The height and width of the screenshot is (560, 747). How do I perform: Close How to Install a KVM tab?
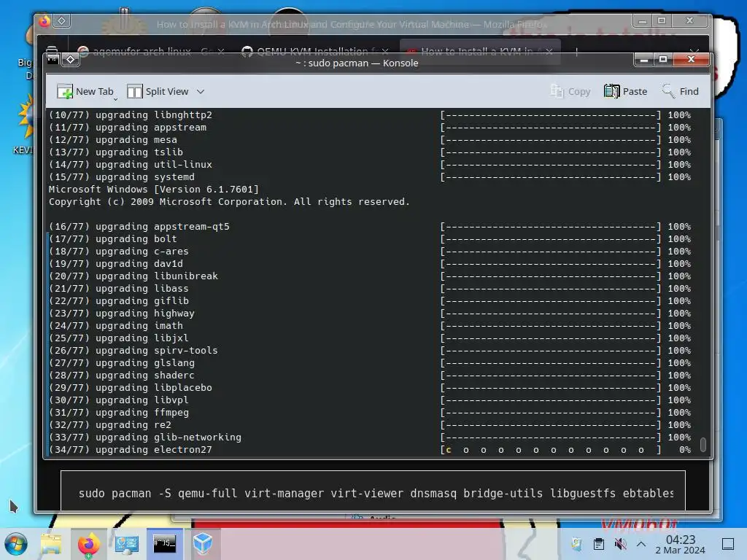click(549, 51)
